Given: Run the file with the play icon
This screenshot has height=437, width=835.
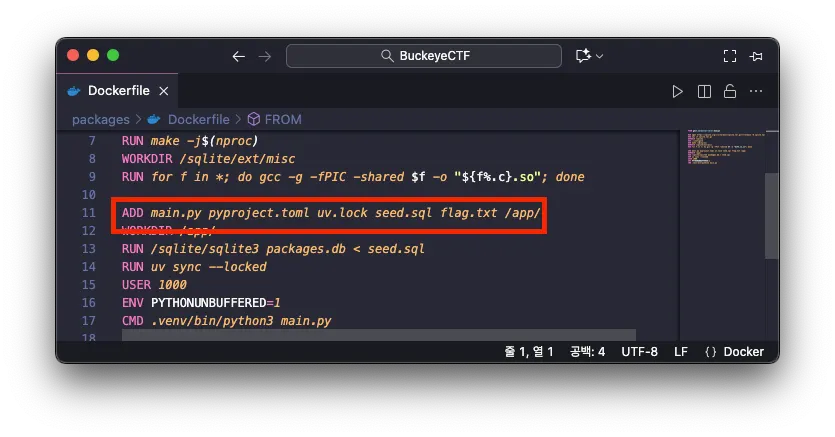Looking at the screenshot, I should [677, 92].
